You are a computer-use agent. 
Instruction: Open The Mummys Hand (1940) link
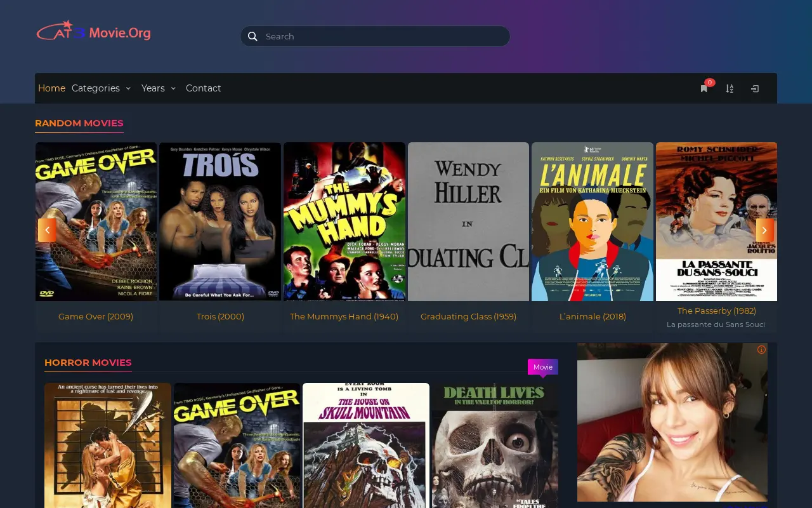(344, 316)
